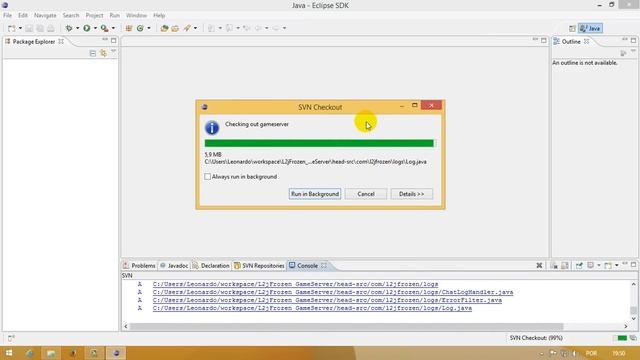The image size is (640, 360).
Task: Click the Open Type toolbar icon
Action: tap(164, 28)
